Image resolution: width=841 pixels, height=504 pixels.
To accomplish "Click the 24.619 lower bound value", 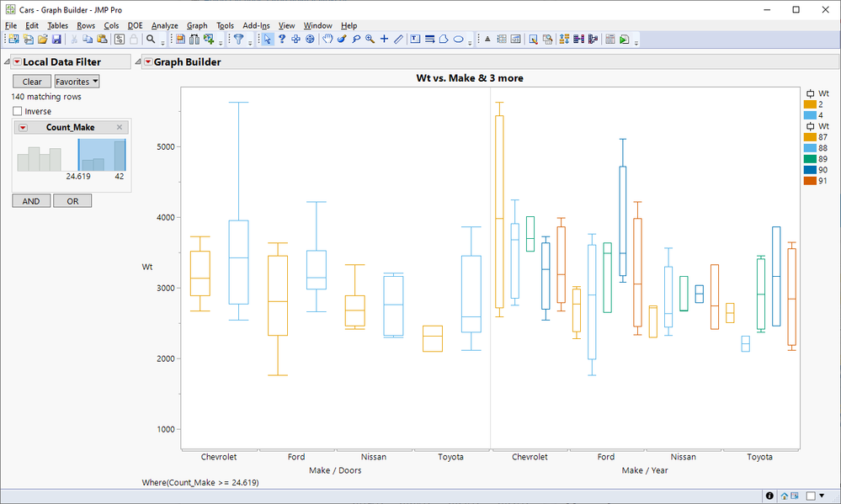I will 78,177.
